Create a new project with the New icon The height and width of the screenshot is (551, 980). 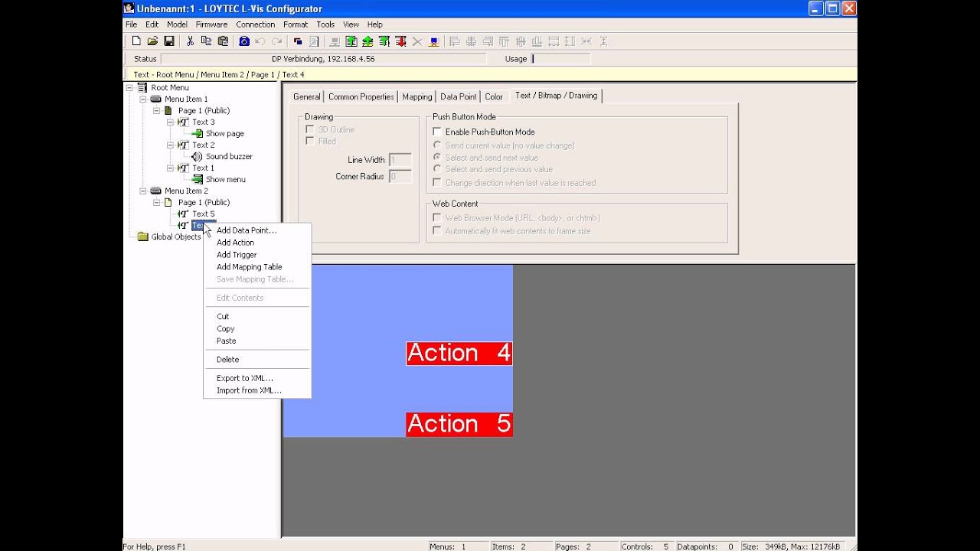coord(136,41)
